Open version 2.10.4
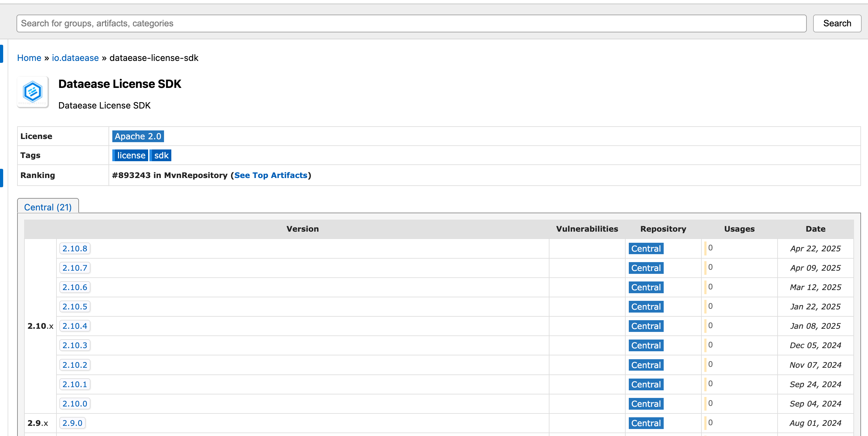This screenshot has height=436, width=868. 75,326
